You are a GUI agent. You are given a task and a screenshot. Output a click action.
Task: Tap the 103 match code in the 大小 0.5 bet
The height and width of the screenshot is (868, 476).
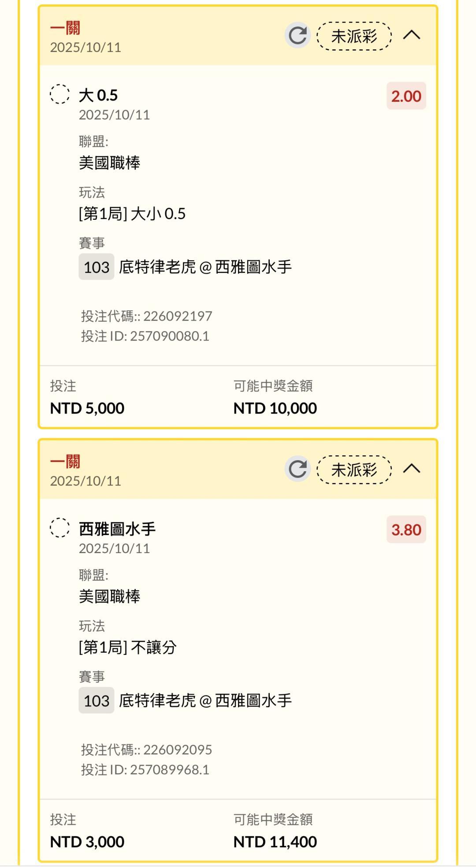pos(96,267)
